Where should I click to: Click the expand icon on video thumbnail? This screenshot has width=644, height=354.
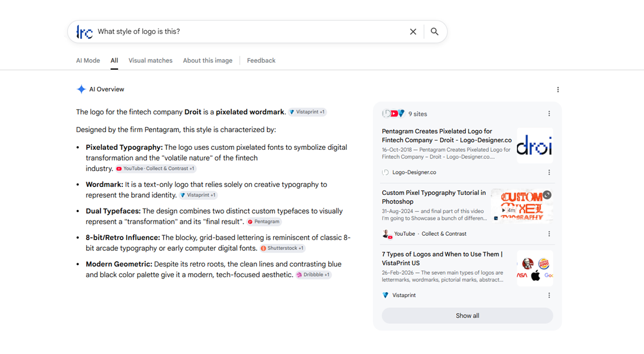[547, 195]
